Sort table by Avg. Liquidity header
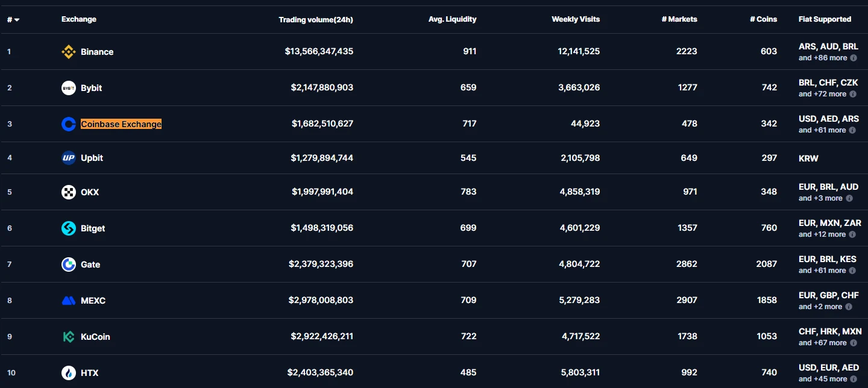Image resolution: width=868 pixels, height=388 pixels. tap(452, 19)
